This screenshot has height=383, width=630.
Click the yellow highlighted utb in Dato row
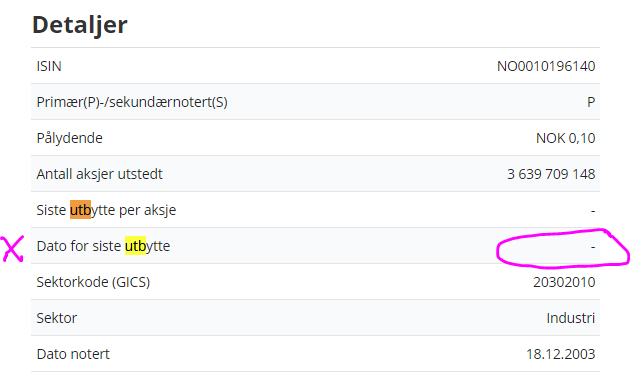[x=135, y=246]
